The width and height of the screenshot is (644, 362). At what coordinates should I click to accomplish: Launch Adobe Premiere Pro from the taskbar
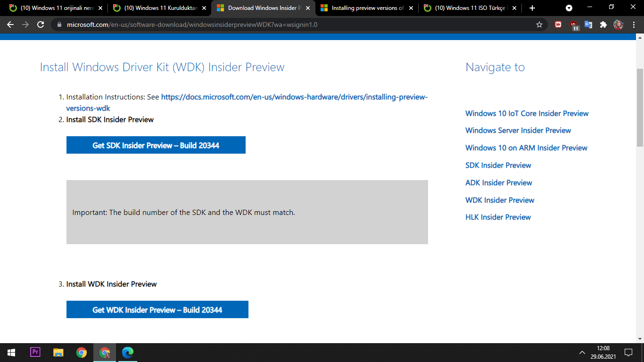coord(35,353)
